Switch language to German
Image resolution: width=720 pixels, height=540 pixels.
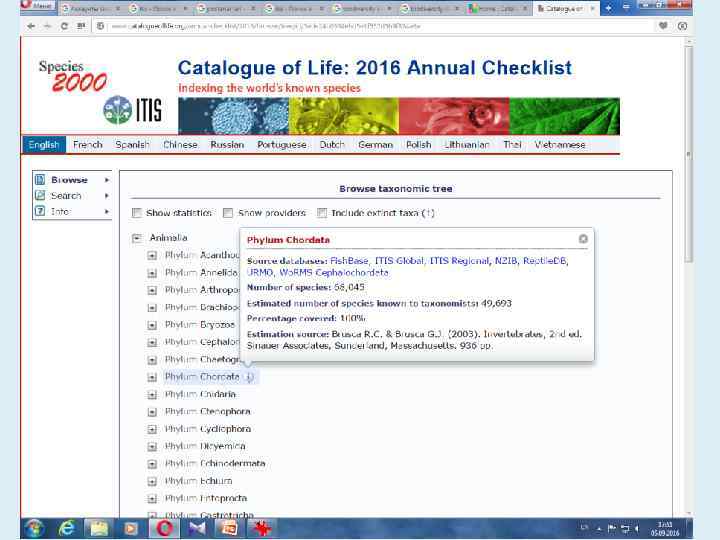pos(375,145)
